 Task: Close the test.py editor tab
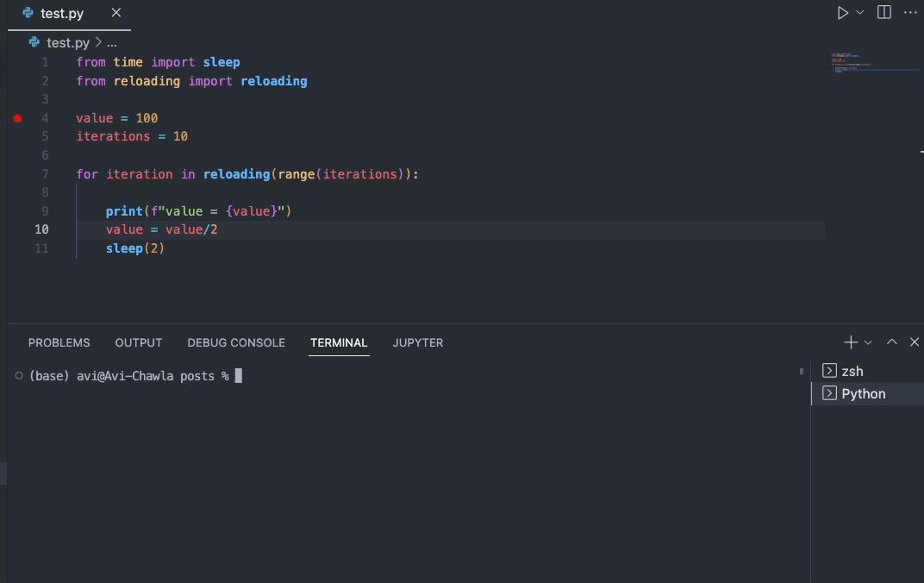pyautogui.click(x=117, y=13)
